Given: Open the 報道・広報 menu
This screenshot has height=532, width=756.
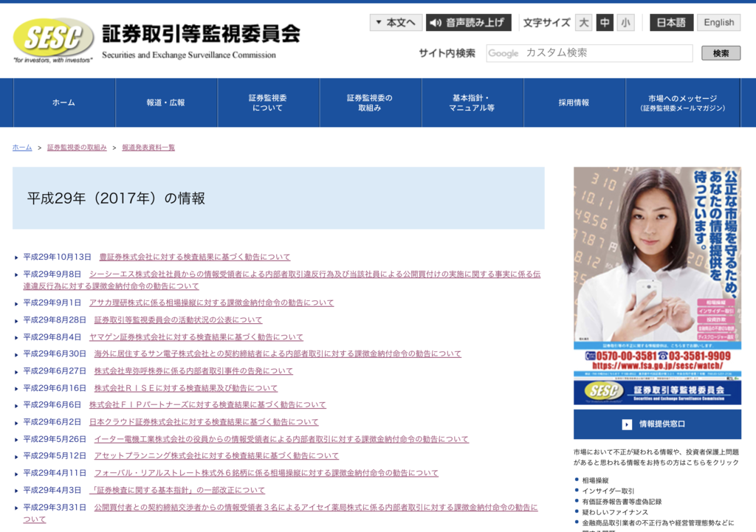Looking at the screenshot, I should click(x=166, y=103).
